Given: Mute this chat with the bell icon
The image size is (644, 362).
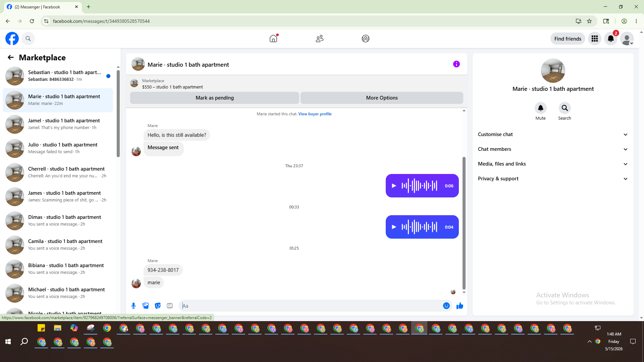Looking at the screenshot, I should coord(541,108).
